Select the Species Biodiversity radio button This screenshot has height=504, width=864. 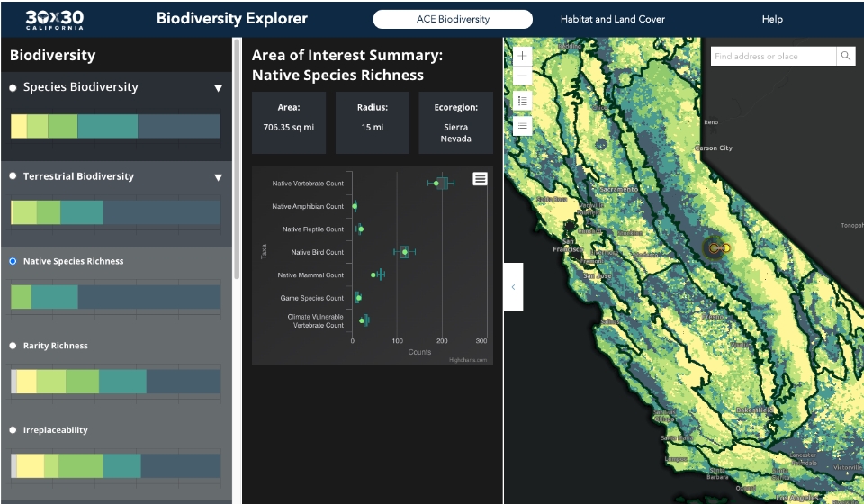13,88
